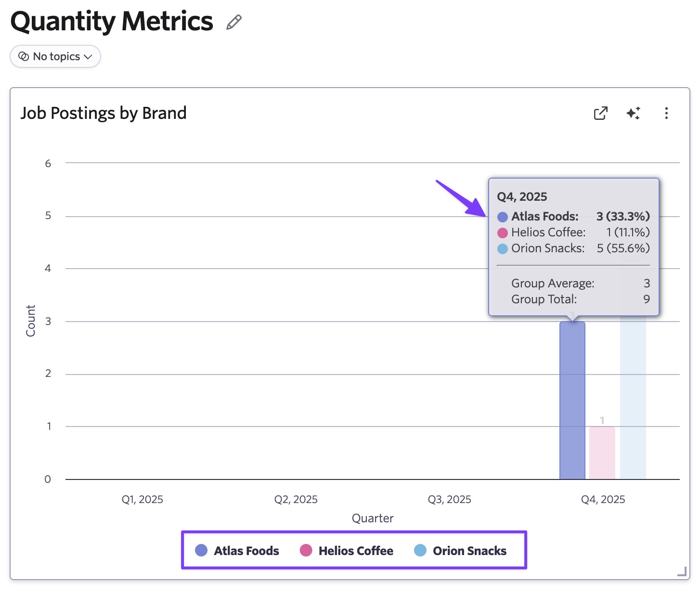Toggle Atlas Foods series via legend label
Viewport: 700px width, 595px height.
(246, 551)
